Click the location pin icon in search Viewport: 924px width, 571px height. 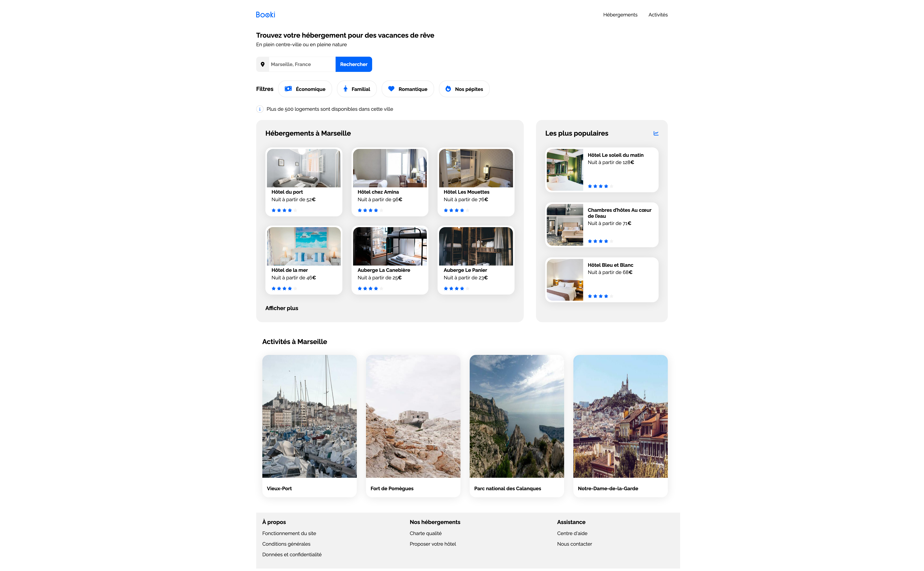(x=262, y=64)
